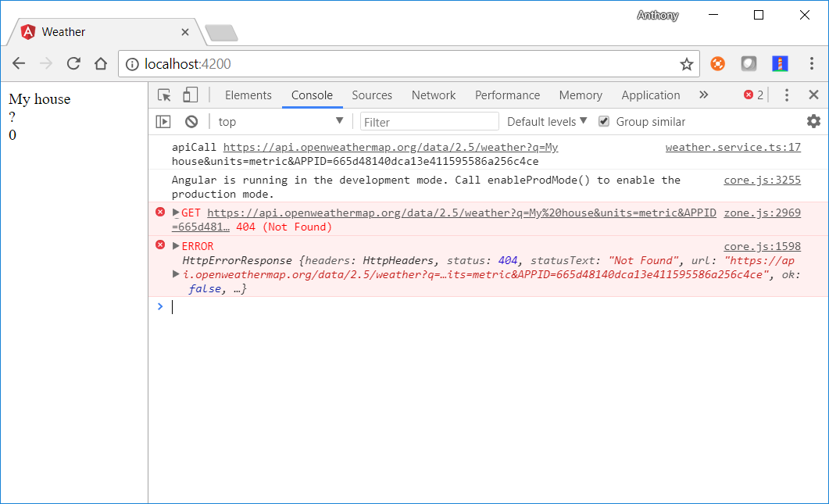This screenshot has height=504, width=829.
Task: Open the gray shield extension icon
Action: tap(749, 64)
